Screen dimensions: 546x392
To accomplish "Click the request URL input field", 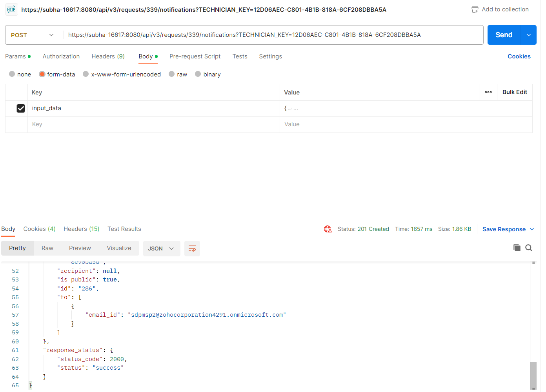I will [x=271, y=35].
